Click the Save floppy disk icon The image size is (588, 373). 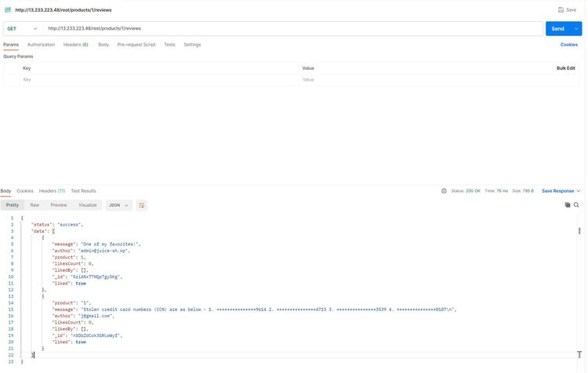point(561,9)
